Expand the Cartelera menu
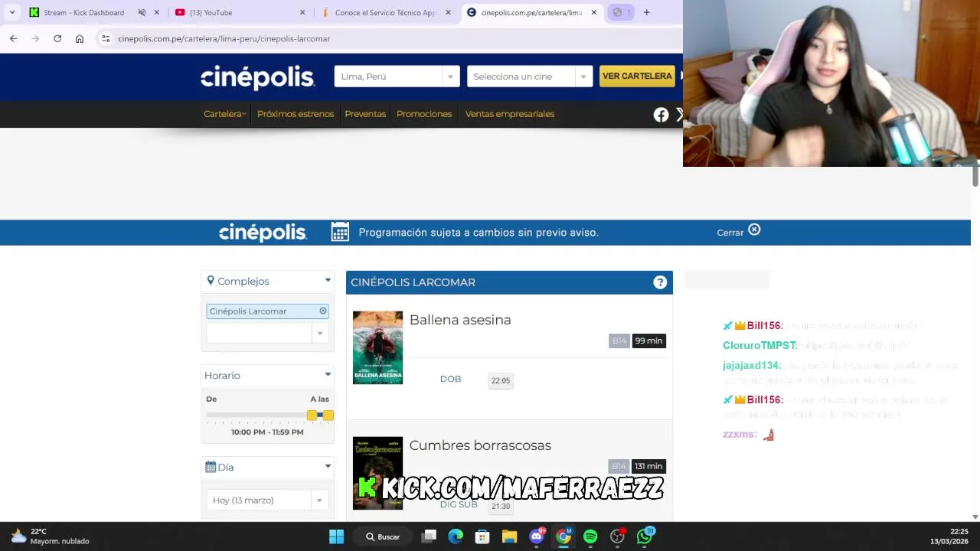The image size is (980, 551). click(224, 114)
